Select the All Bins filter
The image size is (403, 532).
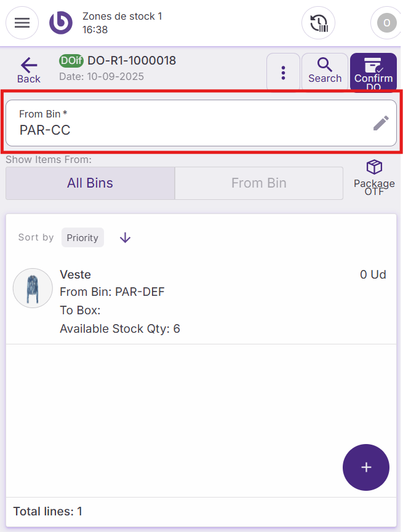(90, 183)
